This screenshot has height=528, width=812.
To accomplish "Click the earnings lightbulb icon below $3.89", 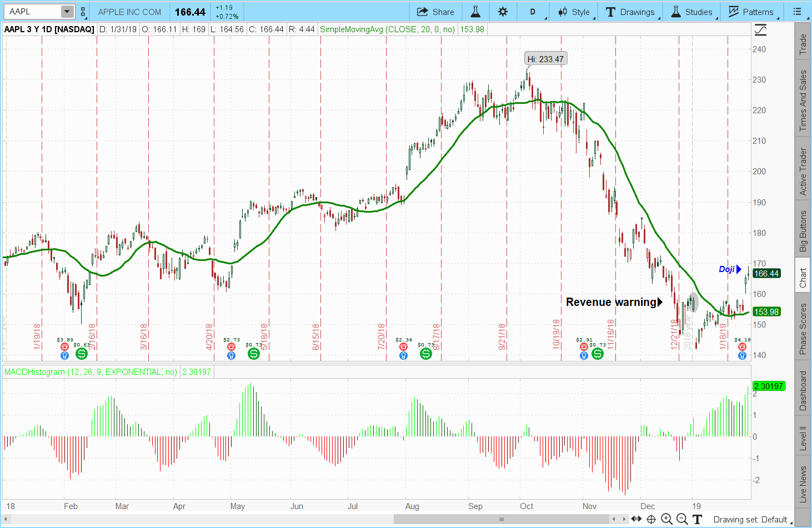I will pyautogui.click(x=64, y=355).
